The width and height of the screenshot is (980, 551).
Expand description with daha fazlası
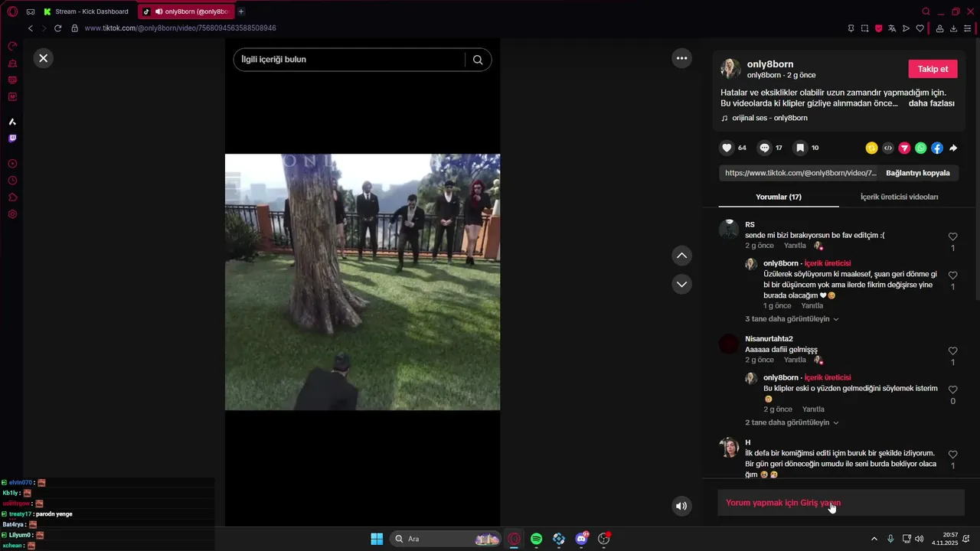pos(932,103)
